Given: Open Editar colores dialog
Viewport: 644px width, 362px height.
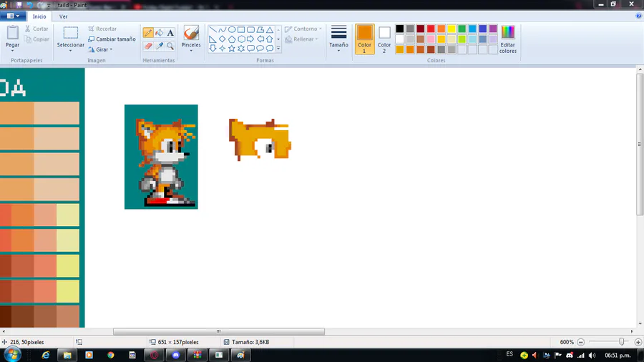Looking at the screenshot, I should (507, 39).
